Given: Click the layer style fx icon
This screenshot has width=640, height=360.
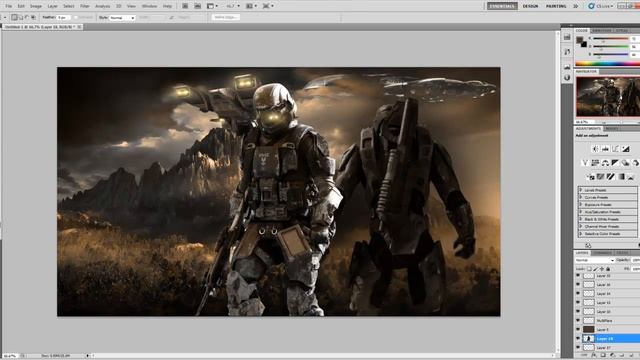Looking at the screenshot, I should coord(594,356).
